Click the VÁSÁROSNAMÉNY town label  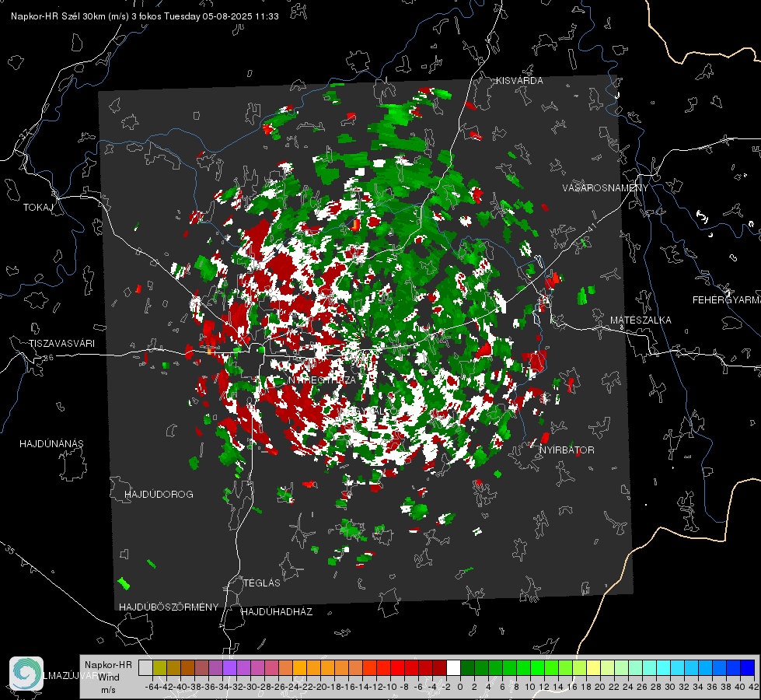[x=606, y=188]
